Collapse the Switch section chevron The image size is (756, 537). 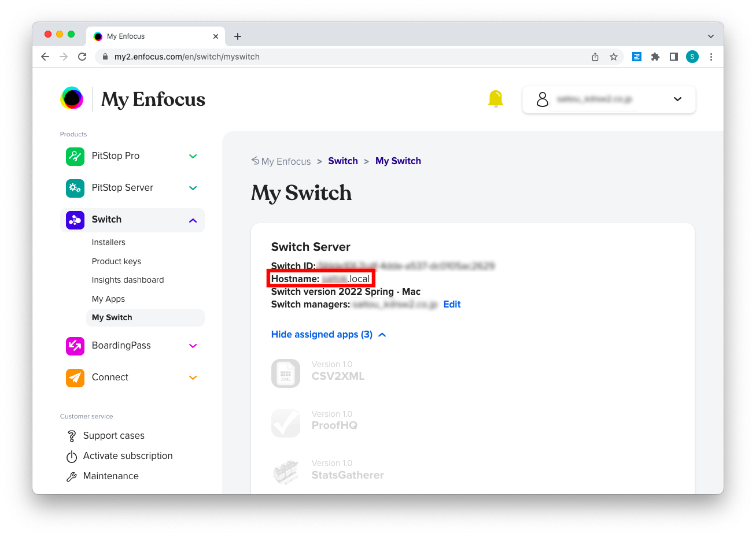(193, 220)
